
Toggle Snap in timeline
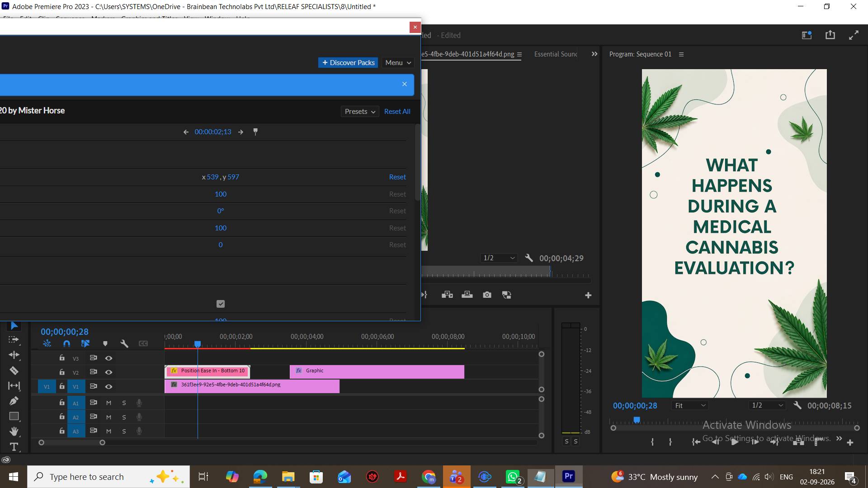coord(66,344)
